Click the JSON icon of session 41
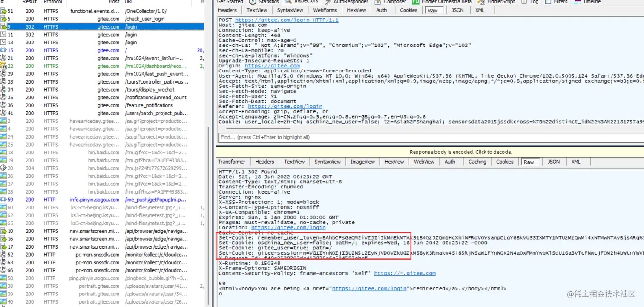The image size is (644, 307). click(3, 113)
